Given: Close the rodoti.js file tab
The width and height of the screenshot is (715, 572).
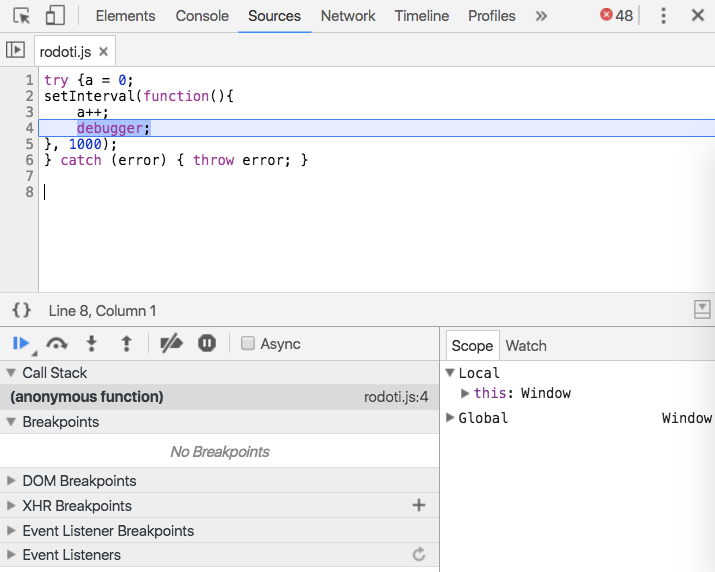Looking at the screenshot, I should tap(104, 52).
